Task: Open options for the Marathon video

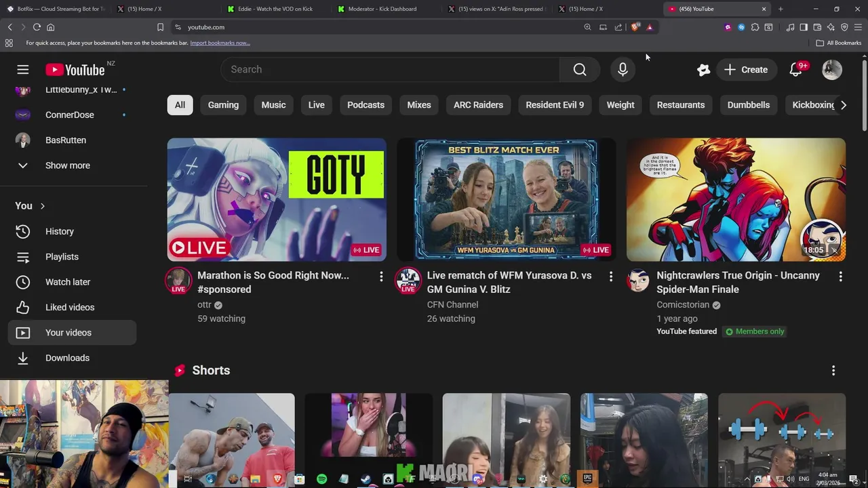Action: pos(381,277)
